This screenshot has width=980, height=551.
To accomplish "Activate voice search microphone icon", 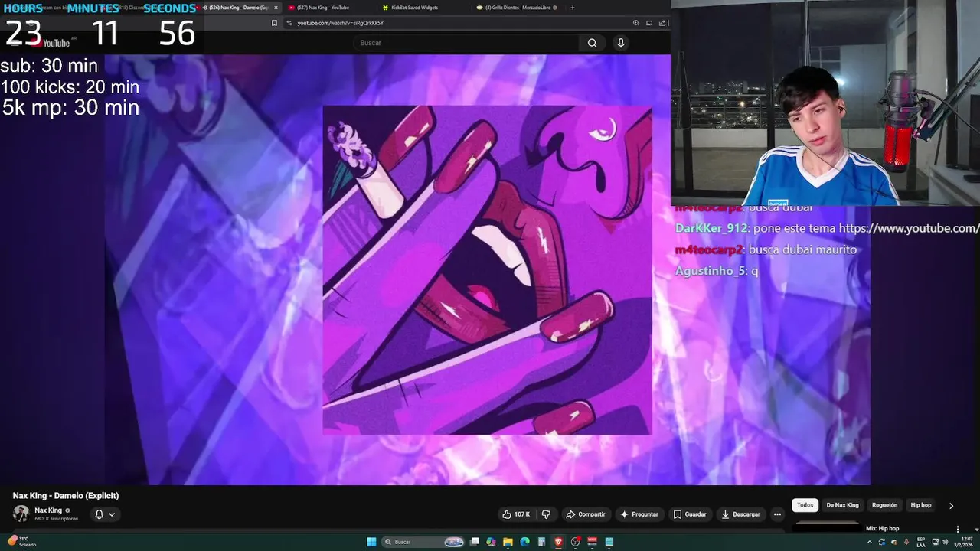I will pyautogui.click(x=621, y=43).
